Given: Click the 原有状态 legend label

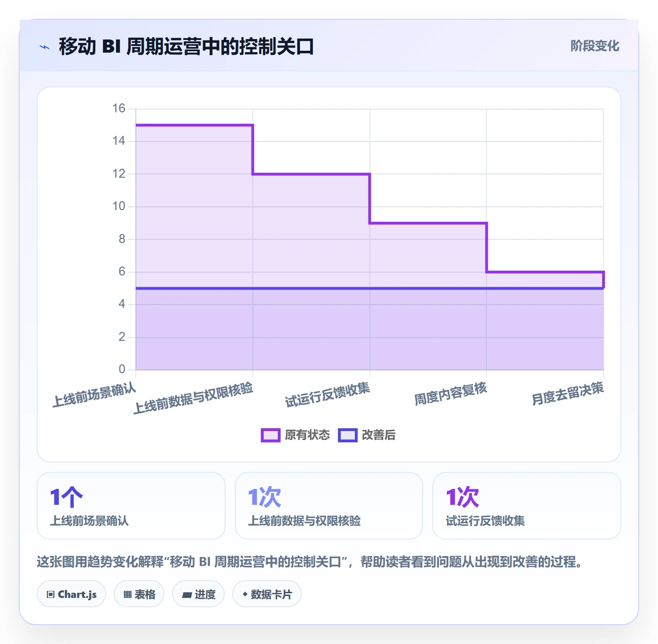Looking at the screenshot, I should pyautogui.click(x=307, y=435).
